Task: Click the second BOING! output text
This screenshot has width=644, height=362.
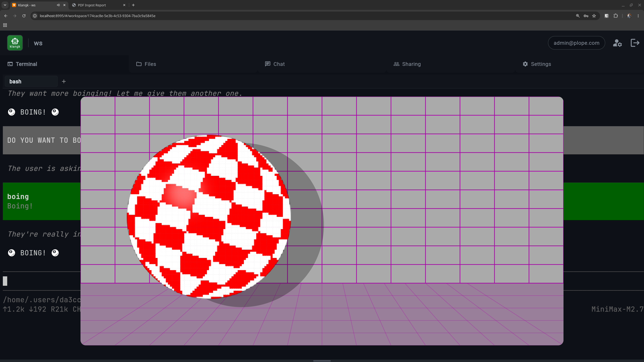Action: pos(33,253)
